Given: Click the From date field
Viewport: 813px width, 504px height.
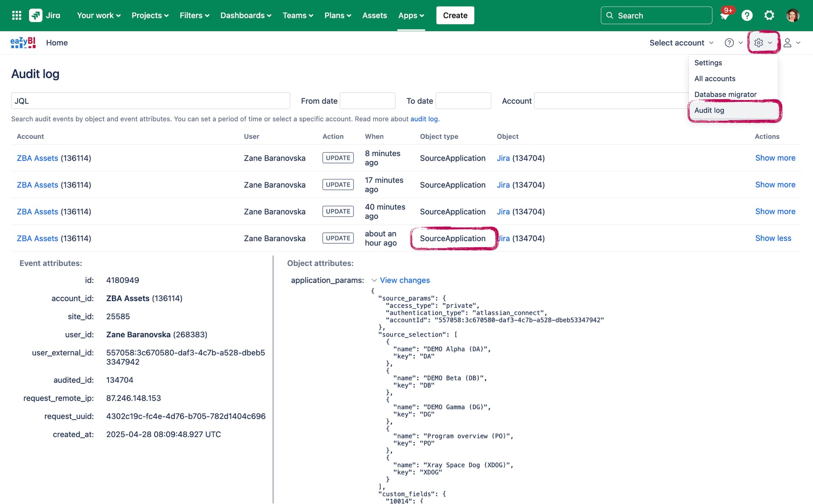Looking at the screenshot, I should coord(368,101).
